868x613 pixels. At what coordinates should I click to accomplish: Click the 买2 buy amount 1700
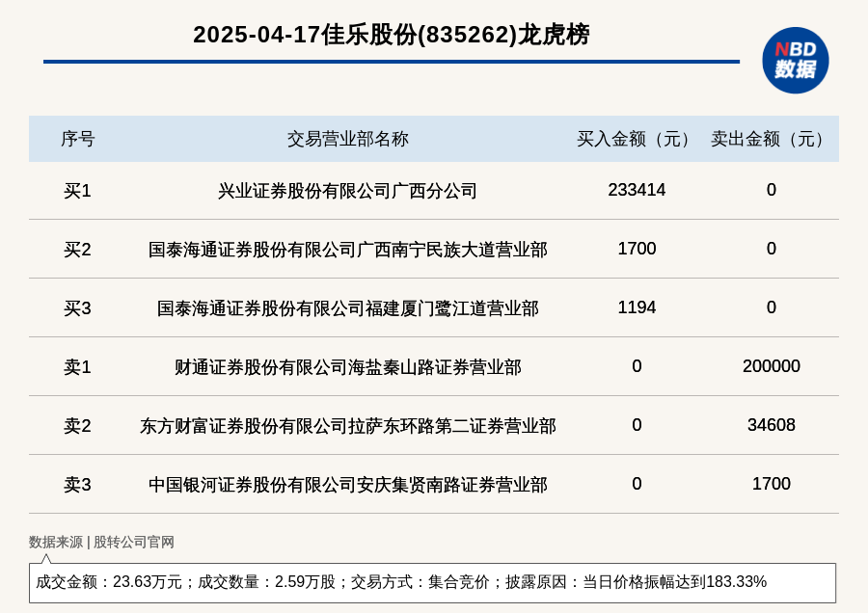637,249
